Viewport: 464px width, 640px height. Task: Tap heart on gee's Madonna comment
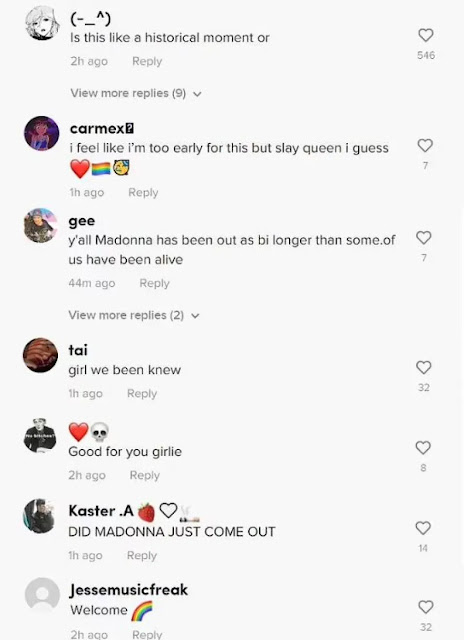[x=424, y=238]
